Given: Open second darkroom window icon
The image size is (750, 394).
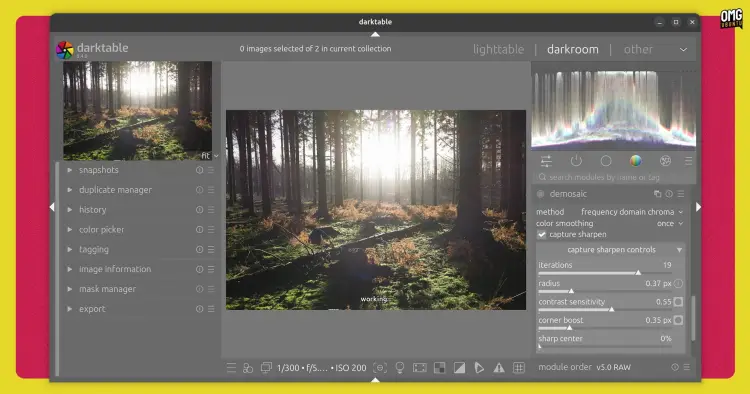Looking at the screenshot, I should click(266, 367).
